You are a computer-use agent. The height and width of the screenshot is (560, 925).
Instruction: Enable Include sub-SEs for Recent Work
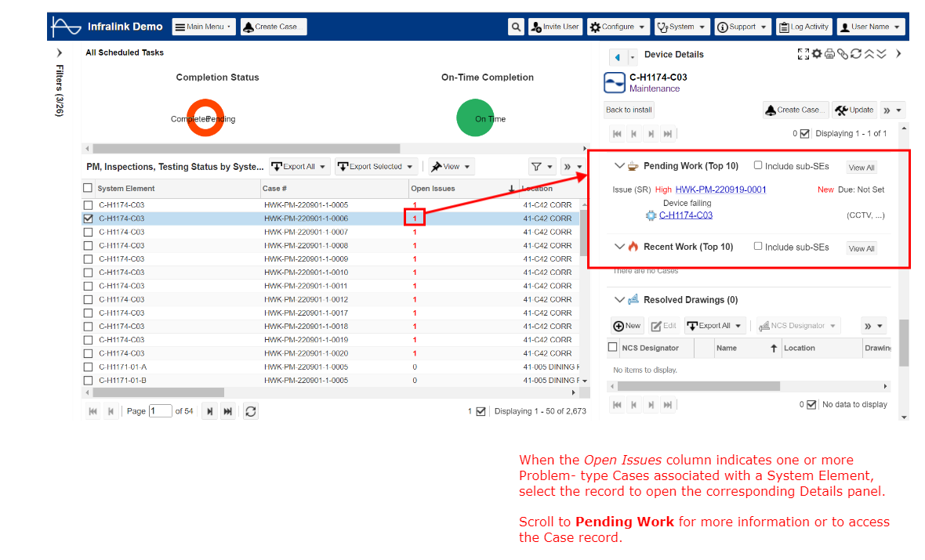pos(758,247)
